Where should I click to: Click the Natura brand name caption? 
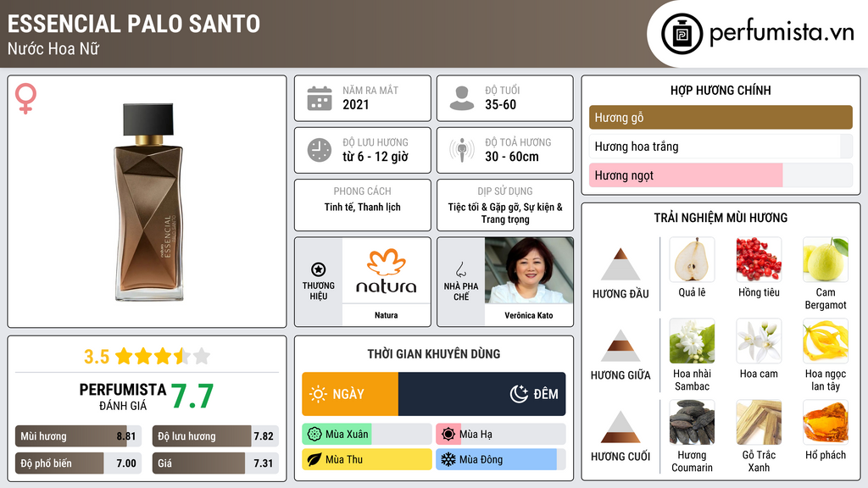(386, 315)
